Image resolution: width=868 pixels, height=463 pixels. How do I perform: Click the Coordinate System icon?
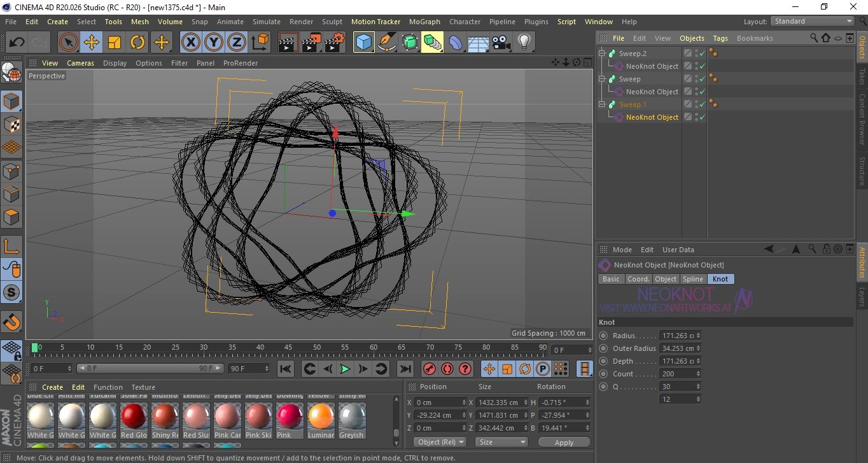[260, 43]
